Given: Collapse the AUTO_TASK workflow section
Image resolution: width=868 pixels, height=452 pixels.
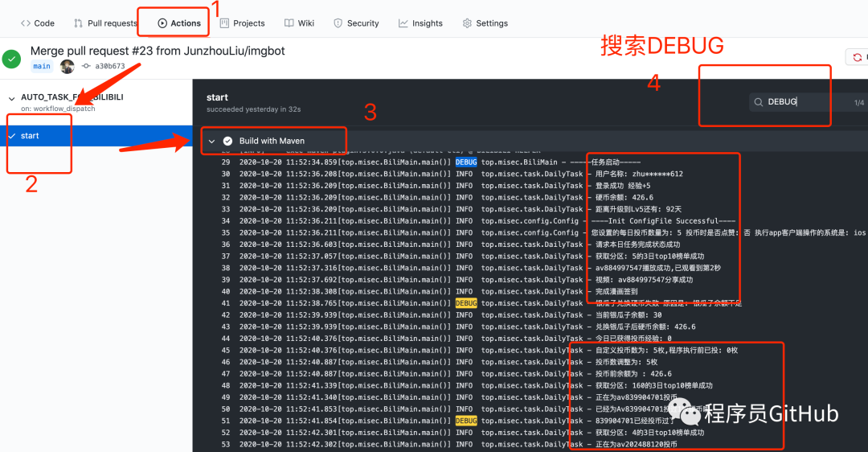Looking at the screenshot, I should [x=11, y=99].
